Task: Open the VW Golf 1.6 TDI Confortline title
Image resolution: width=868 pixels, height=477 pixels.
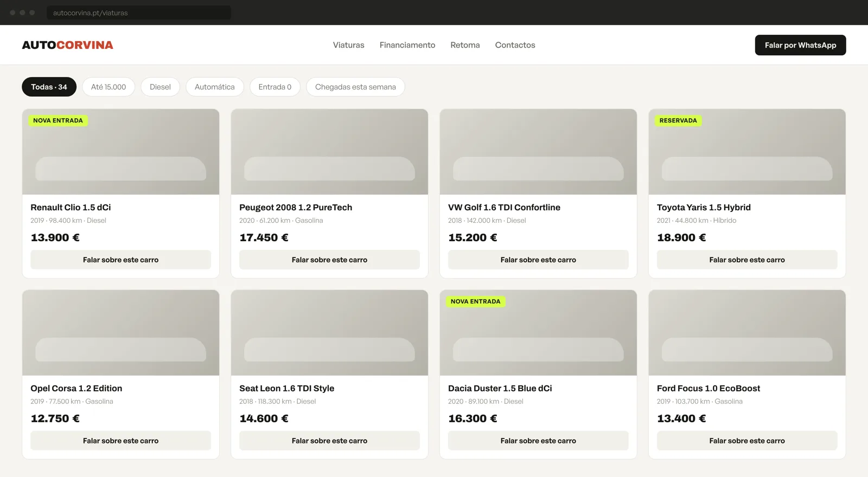Action: 504,208
